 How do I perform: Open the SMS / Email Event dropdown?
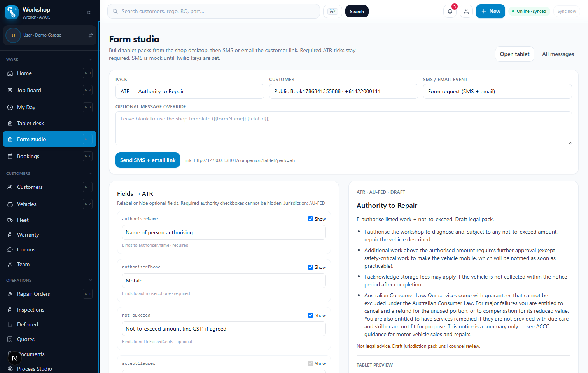click(497, 91)
